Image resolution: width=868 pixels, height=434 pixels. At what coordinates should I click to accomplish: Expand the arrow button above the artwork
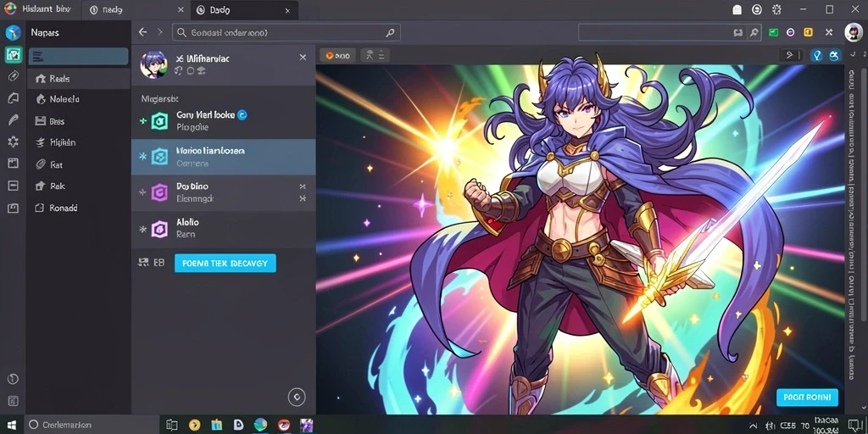click(791, 55)
